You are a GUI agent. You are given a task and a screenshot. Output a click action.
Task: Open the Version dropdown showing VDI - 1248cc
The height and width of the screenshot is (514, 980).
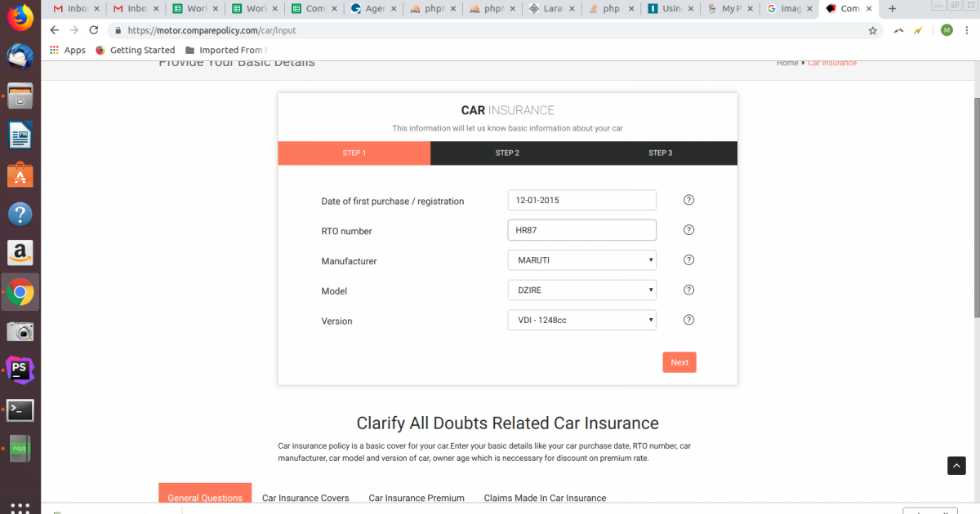(581, 320)
